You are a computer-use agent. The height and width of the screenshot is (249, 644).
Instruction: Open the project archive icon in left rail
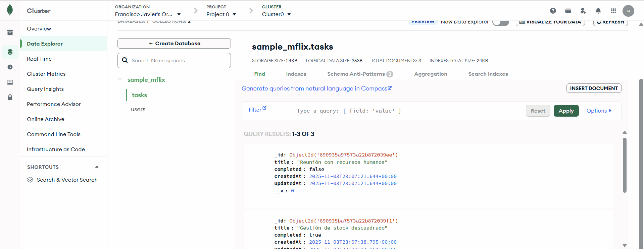(10, 33)
